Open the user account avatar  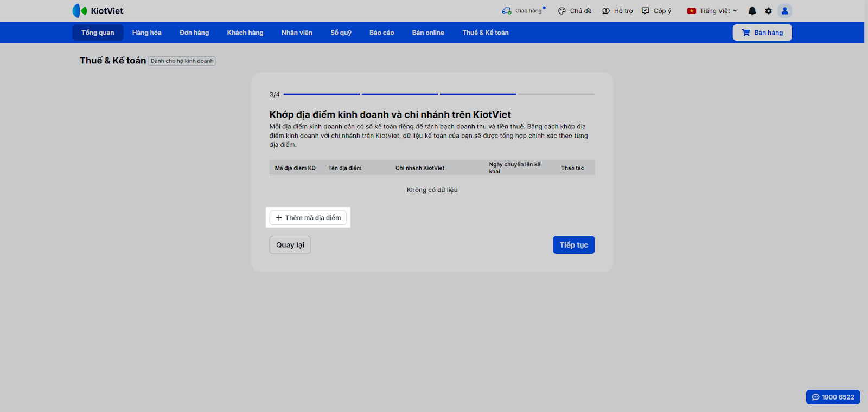point(784,11)
